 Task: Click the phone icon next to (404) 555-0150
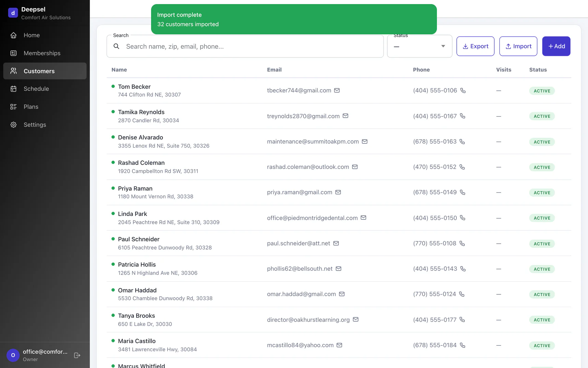pyautogui.click(x=463, y=218)
